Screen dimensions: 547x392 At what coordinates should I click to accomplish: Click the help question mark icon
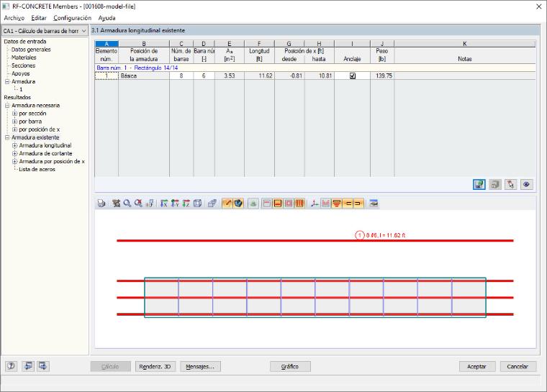[x=12, y=366]
